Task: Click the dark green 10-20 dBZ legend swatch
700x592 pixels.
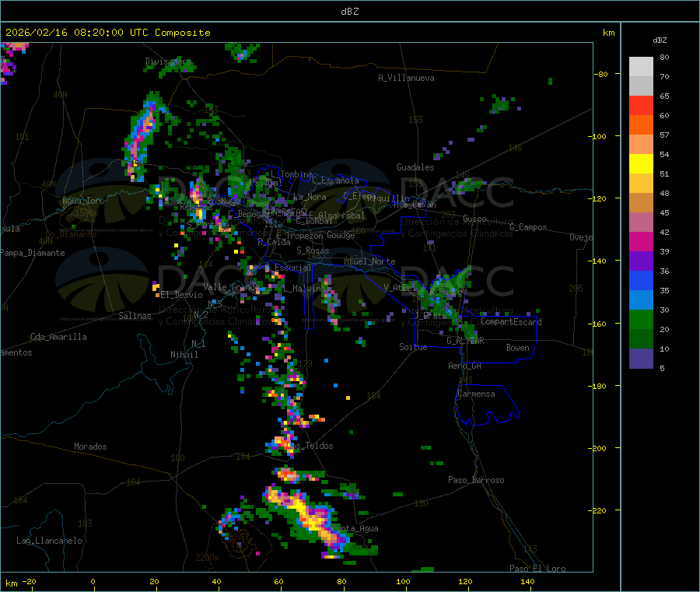Action: click(x=641, y=339)
